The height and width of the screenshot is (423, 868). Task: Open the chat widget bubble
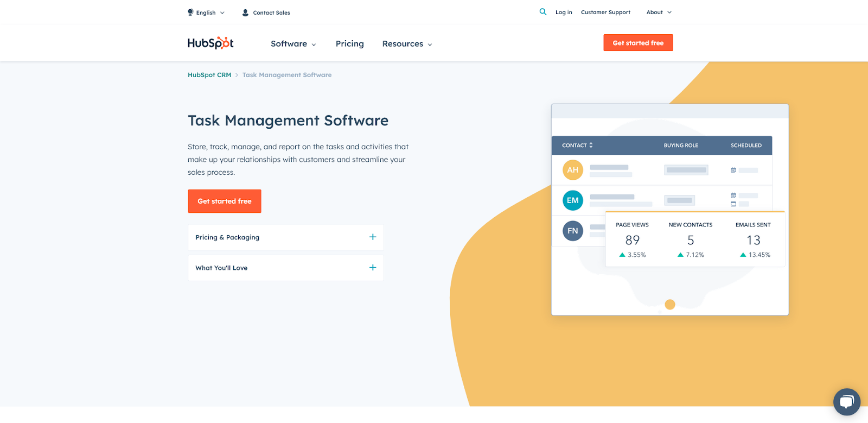(x=847, y=402)
